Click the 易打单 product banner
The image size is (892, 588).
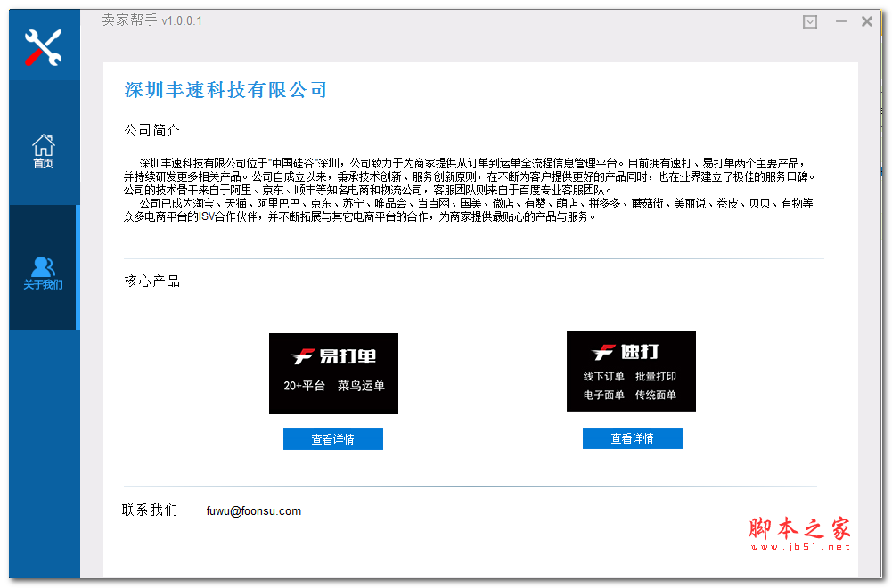pyautogui.click(x=333, y=373)
